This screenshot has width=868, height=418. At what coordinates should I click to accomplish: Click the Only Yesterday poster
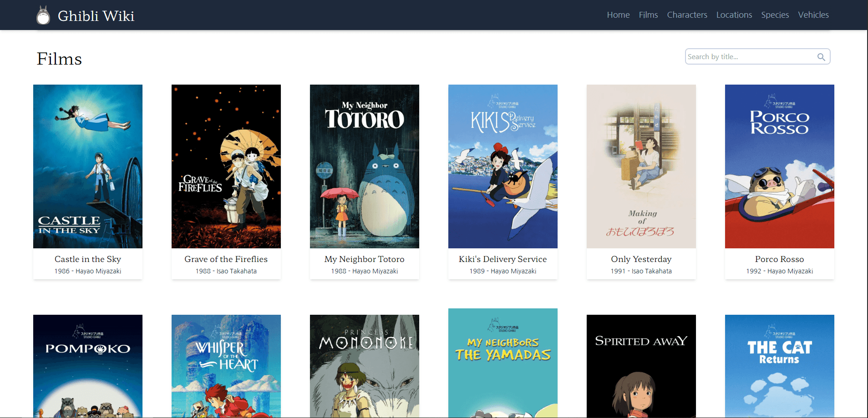pyautogui.click(x=641, y=166)
